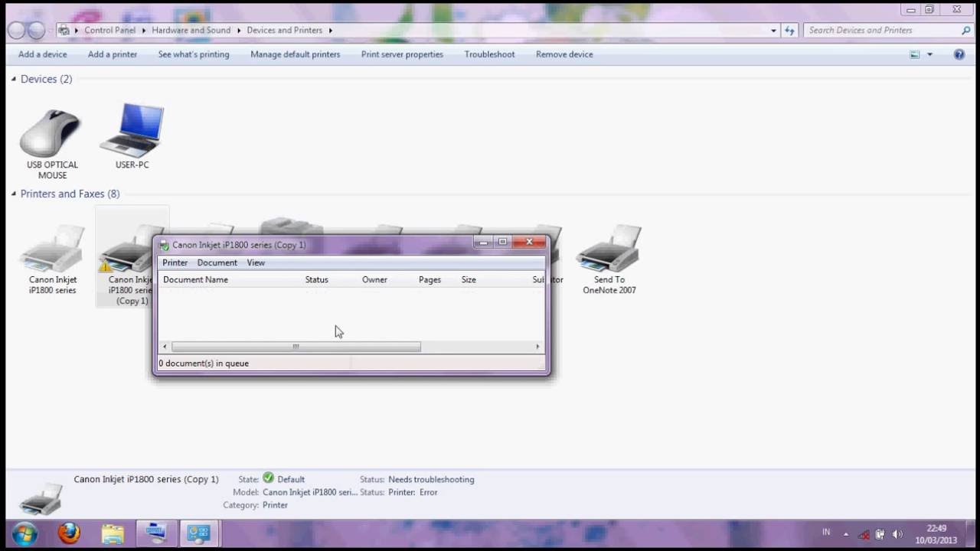Click the search magnifier icon
The height and width of the screenshot is (551, 980).
966,31
